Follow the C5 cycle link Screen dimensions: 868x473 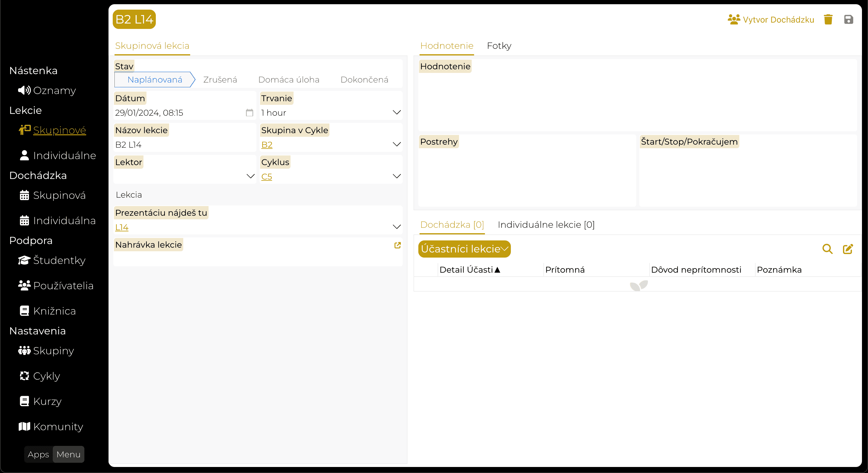[x=266, y=177]
